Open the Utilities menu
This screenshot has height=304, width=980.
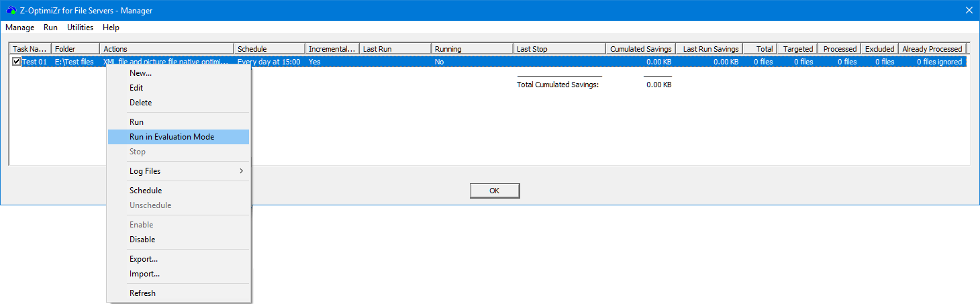[80, 28]
